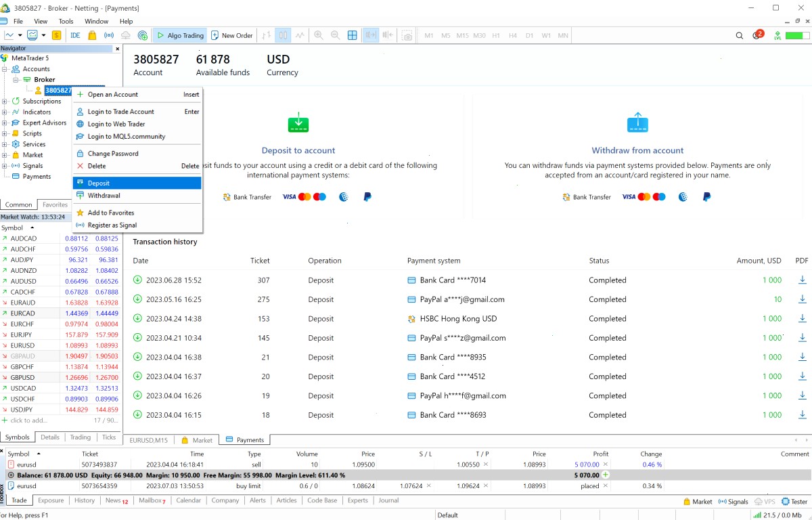
Task: Choose Deposit in the context menu
Action: [137, 183]
